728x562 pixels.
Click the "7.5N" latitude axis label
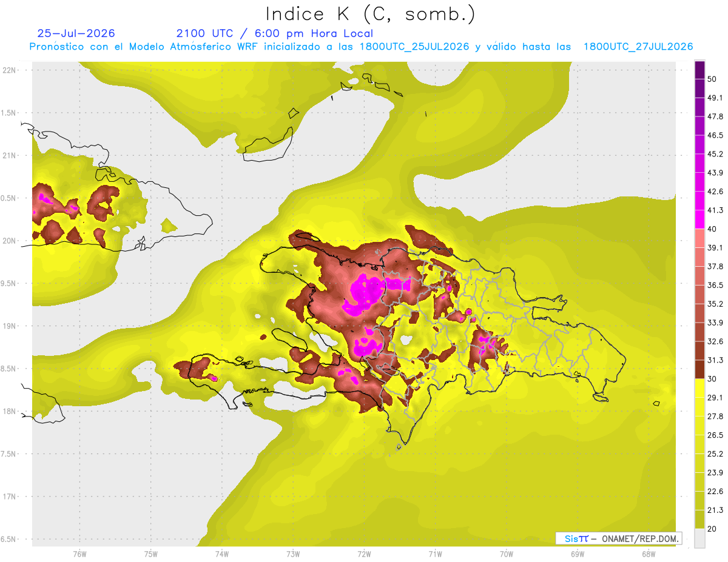click(8, 454)
